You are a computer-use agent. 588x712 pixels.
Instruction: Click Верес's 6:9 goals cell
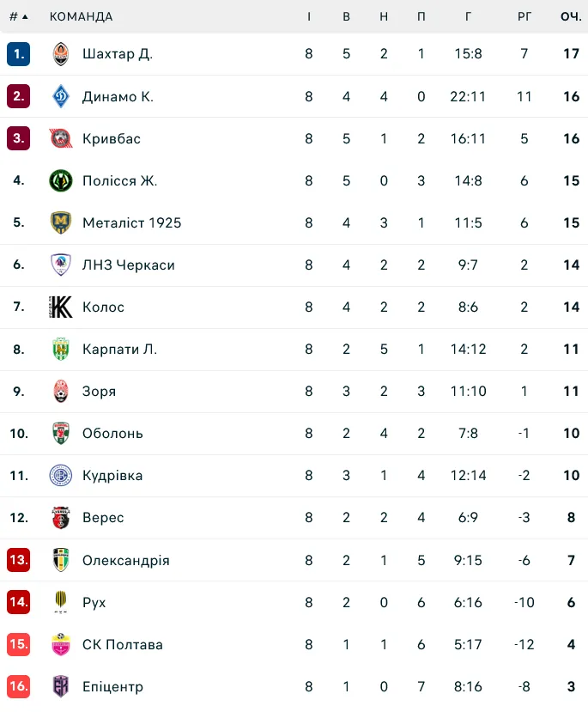(x=468, y=517)
